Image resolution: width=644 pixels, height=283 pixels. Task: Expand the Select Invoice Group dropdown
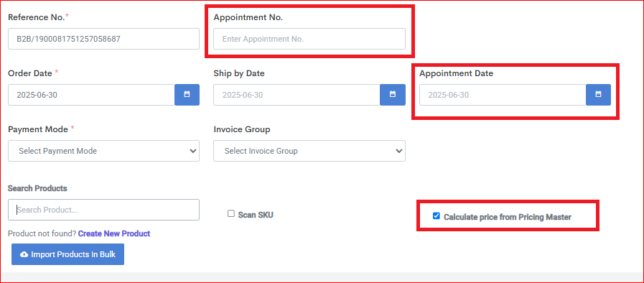pos(309,151)
